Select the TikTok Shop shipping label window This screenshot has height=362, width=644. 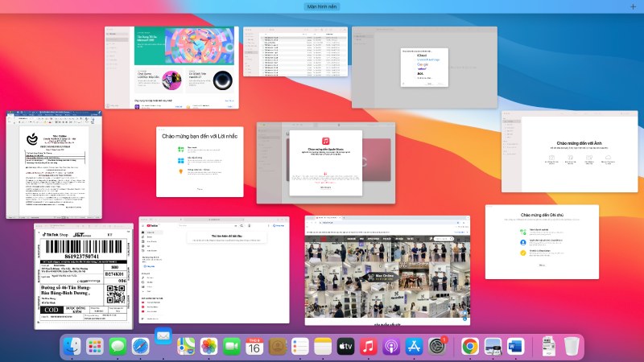pos(84,276)
